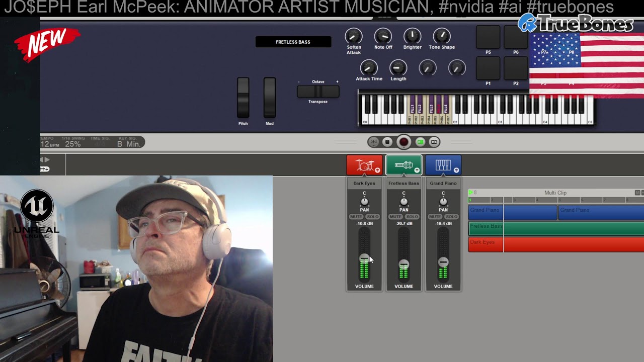Select the green bass guitar instrument tile

coord(404,165)
